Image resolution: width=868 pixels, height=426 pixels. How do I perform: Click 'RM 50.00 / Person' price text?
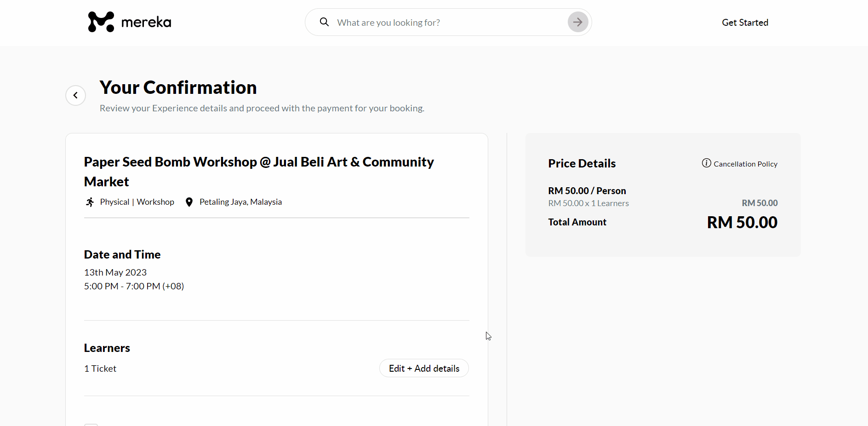coord(587,190)
